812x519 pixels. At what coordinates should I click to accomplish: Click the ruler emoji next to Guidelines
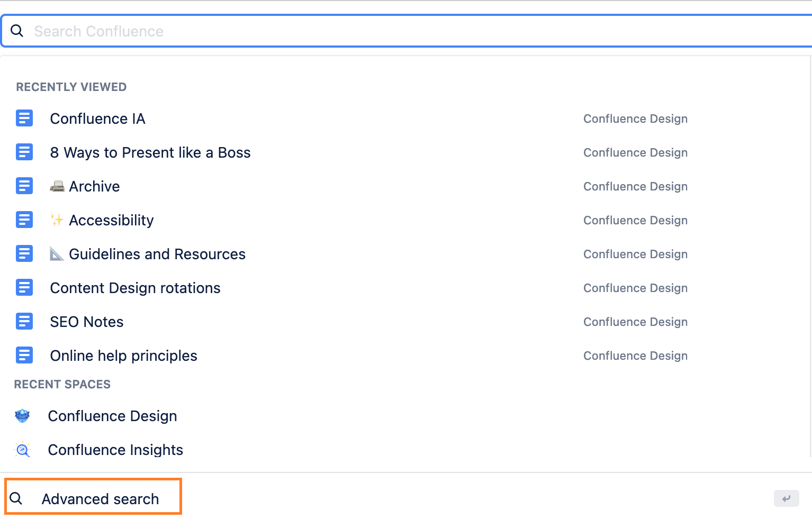(x=57, y=254)
